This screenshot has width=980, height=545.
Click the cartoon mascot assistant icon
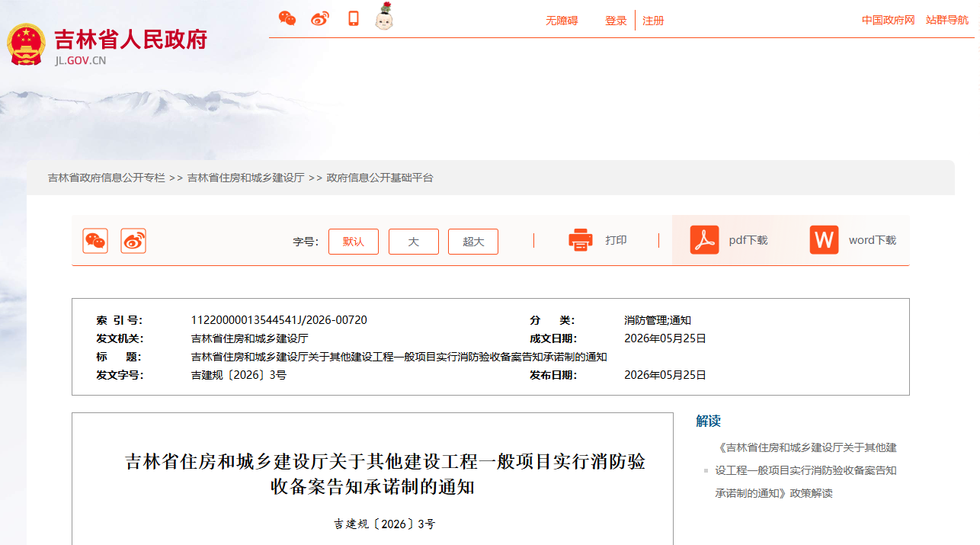tap(385, 17)
